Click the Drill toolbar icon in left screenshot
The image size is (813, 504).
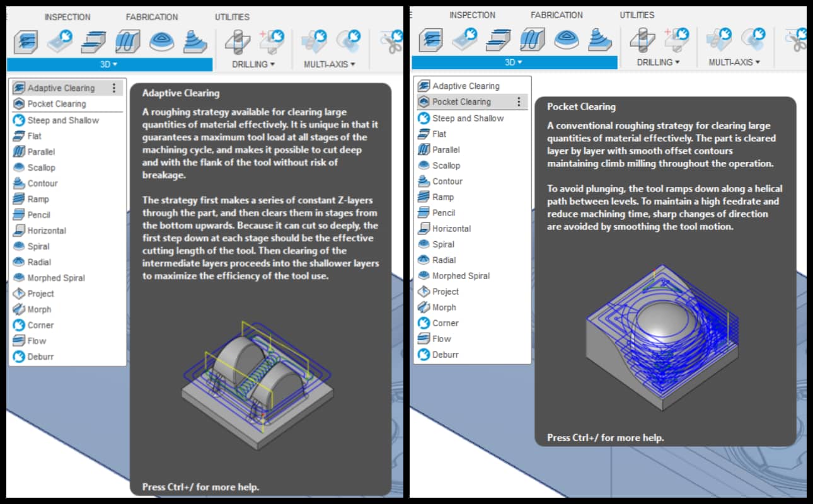pos(237,42)
